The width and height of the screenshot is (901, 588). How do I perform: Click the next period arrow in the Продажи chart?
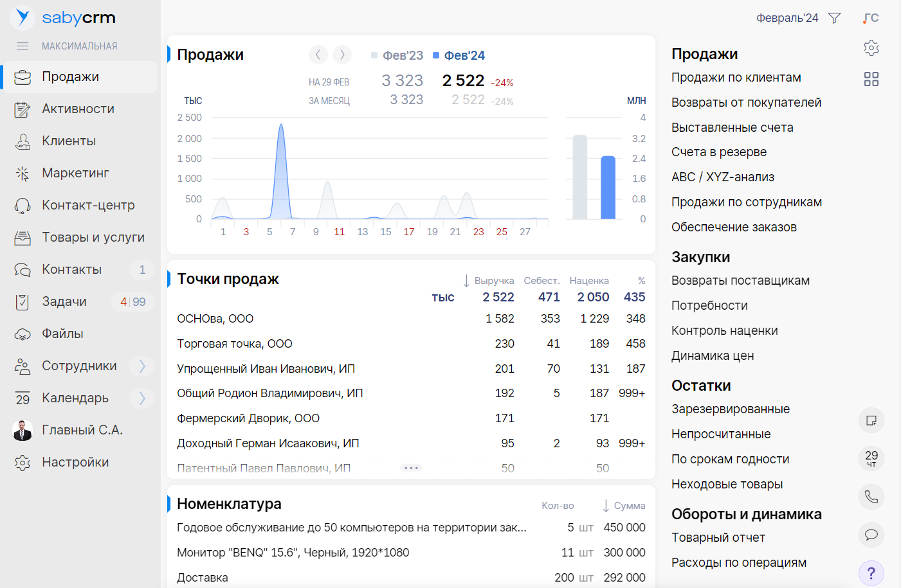341,55
